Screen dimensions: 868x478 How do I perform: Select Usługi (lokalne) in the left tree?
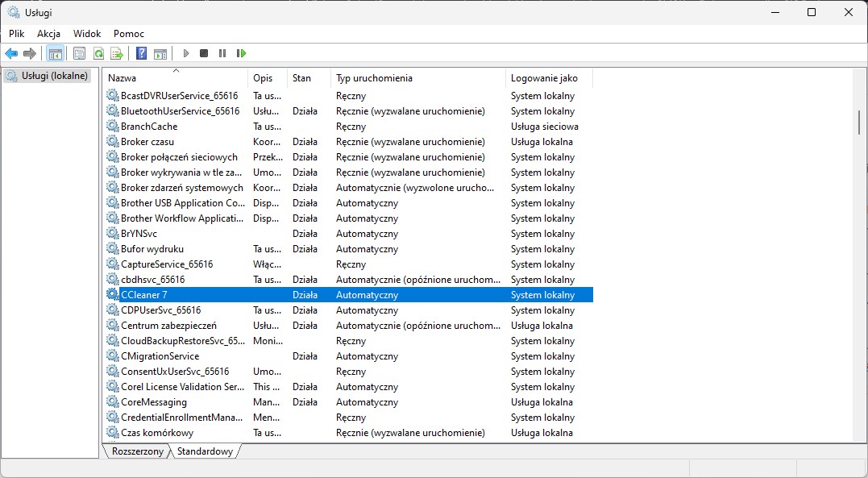47,76
